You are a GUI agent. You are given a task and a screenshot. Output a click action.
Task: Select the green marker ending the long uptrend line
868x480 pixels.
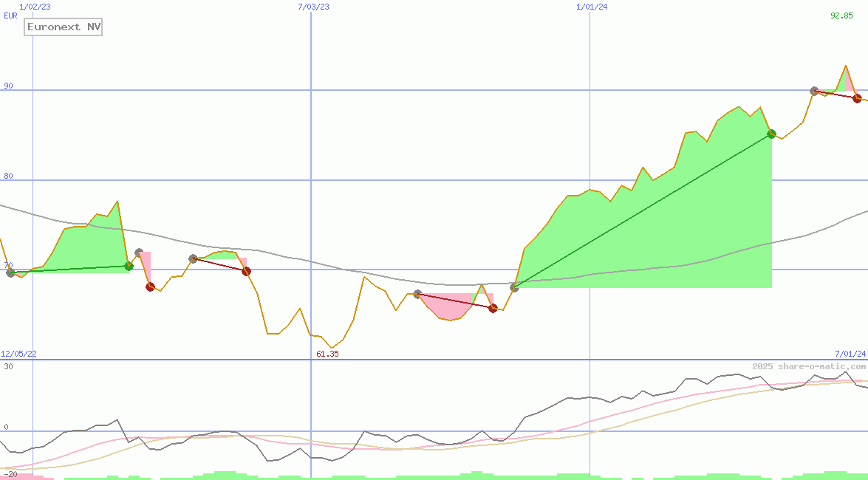pyautogui.click(x=771, y=134)
